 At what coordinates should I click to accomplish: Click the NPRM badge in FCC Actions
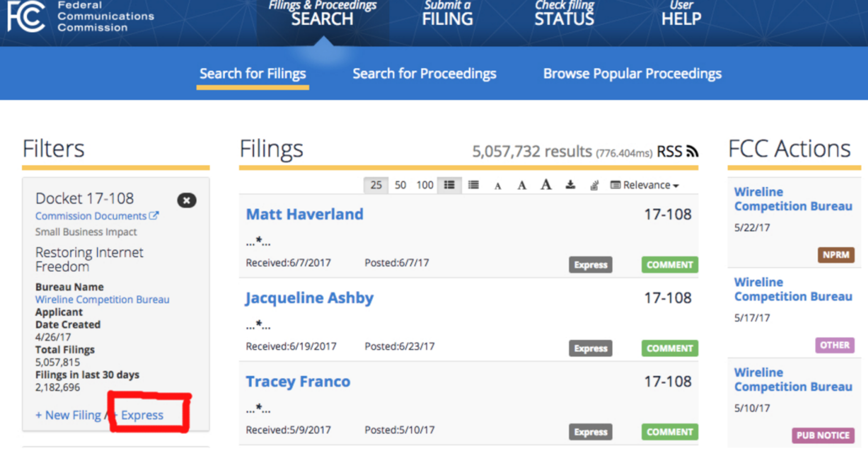(x=836, y=255)
